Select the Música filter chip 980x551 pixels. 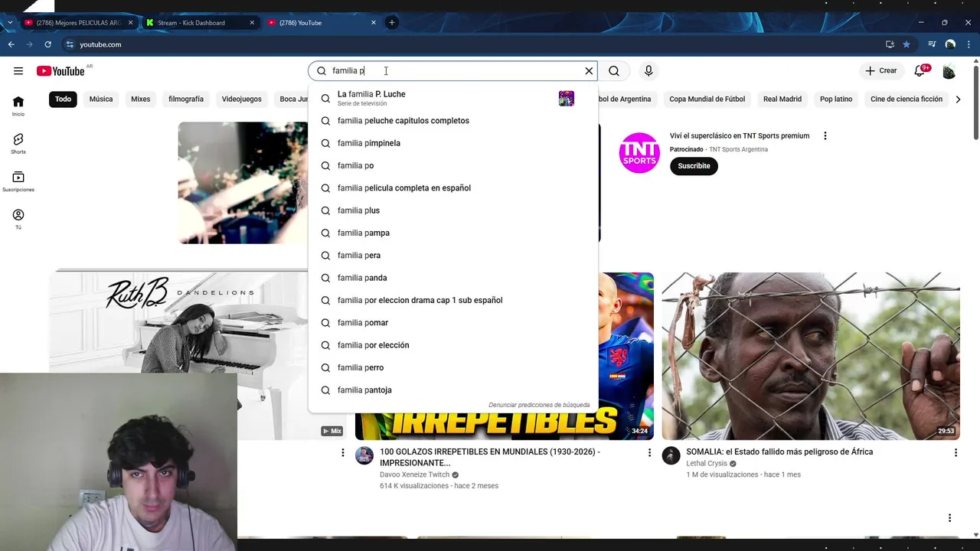[x=101, y=99]
